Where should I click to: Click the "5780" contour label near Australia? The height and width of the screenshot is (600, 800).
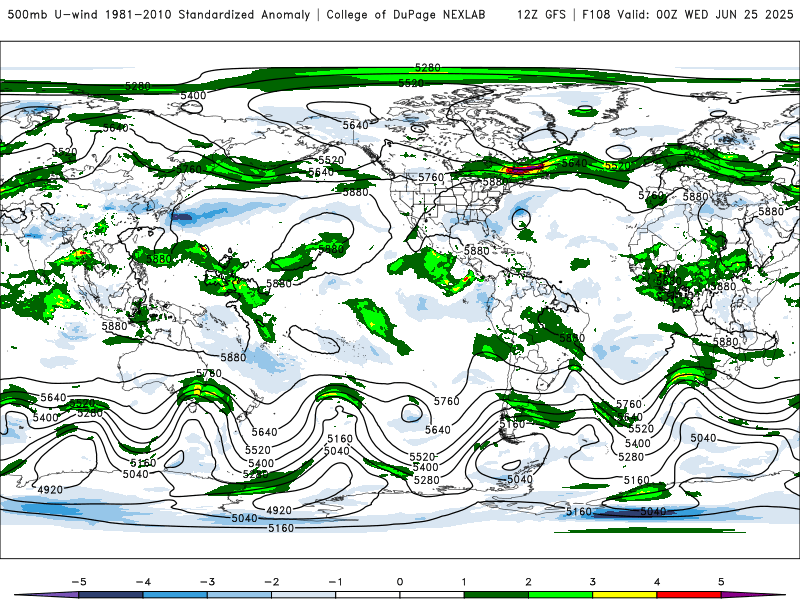pyautogui.click(x=209, y=373)
